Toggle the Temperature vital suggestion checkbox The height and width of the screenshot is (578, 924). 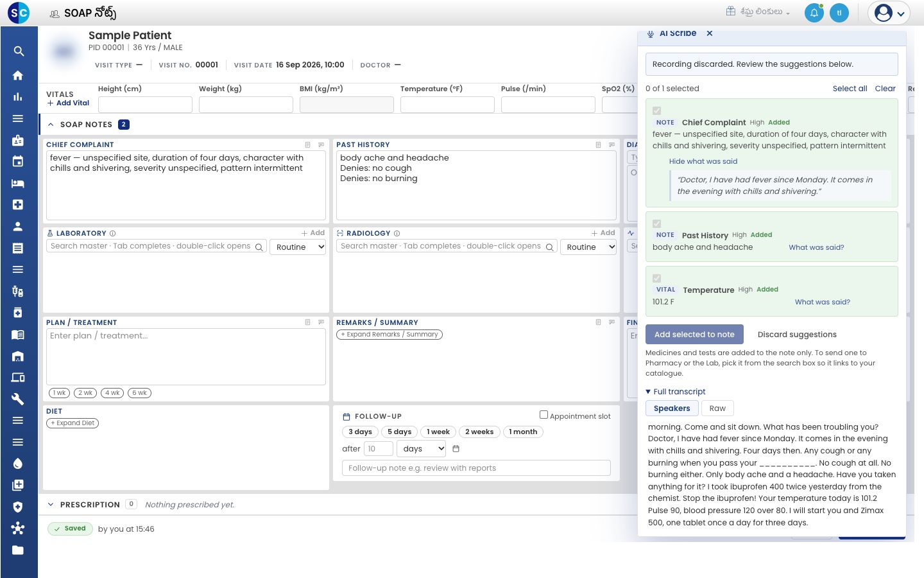[656, 279]
